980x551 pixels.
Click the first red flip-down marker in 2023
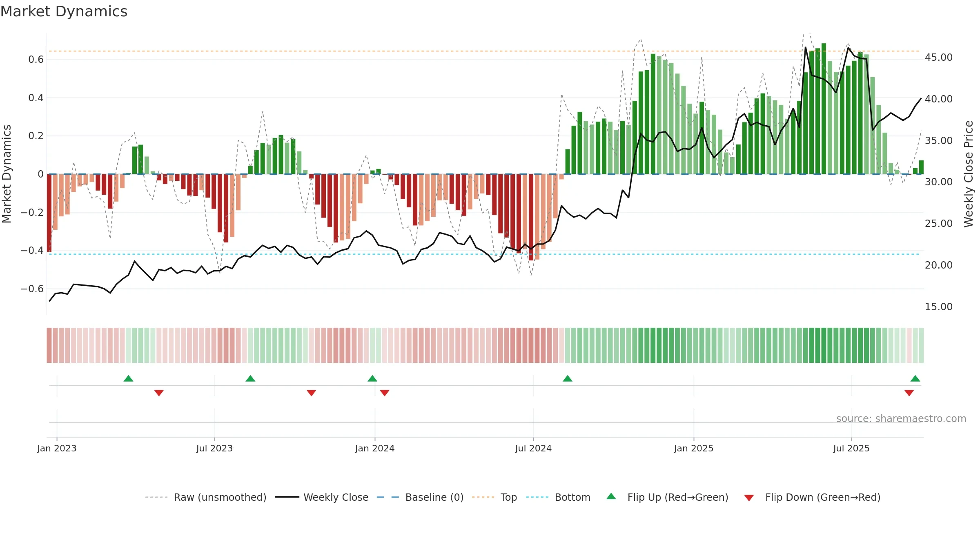coord(159,393)
